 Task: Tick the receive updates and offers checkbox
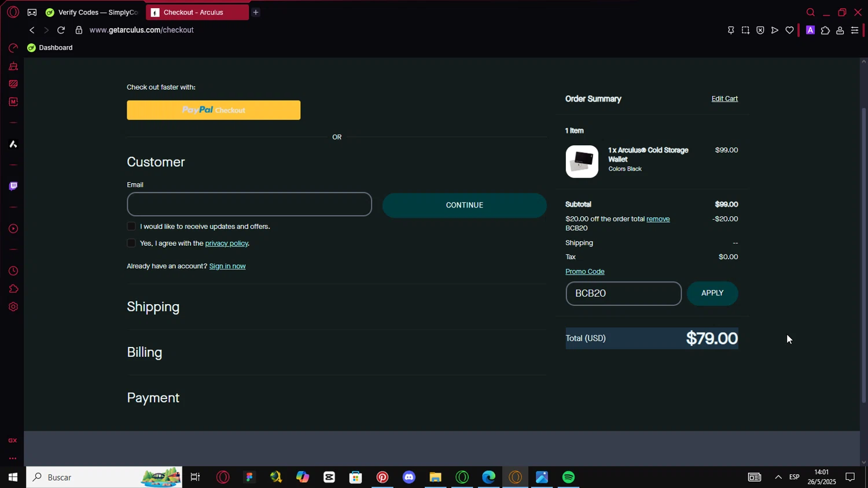click(x=131, y=226)
